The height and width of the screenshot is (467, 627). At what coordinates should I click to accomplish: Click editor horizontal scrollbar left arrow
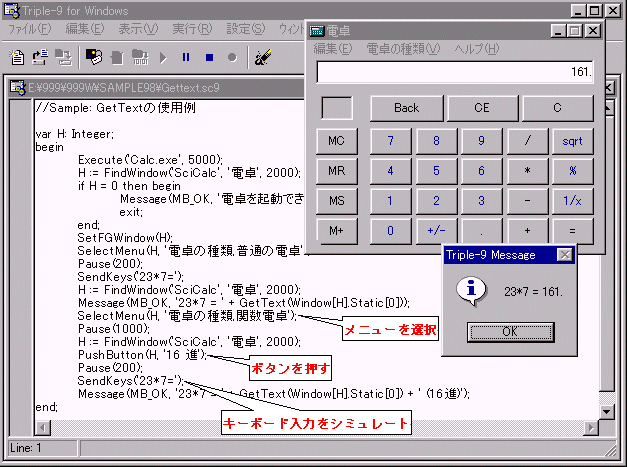pyautogui.click(x=42, y=428)
